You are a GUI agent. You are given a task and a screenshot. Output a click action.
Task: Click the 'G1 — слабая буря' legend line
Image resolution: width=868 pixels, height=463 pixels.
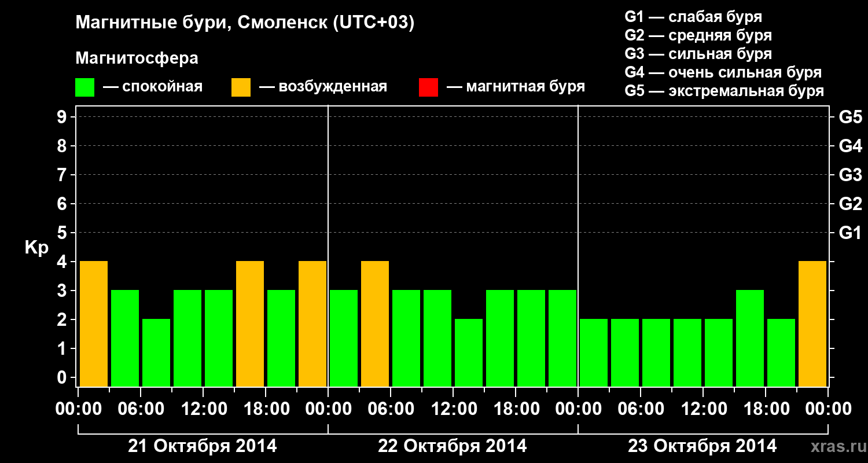693,17
